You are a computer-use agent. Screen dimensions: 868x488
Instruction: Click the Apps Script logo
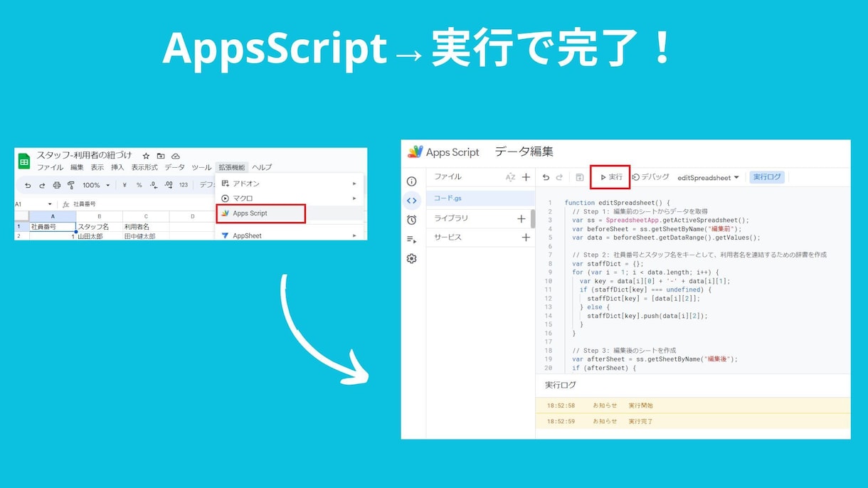415,152
